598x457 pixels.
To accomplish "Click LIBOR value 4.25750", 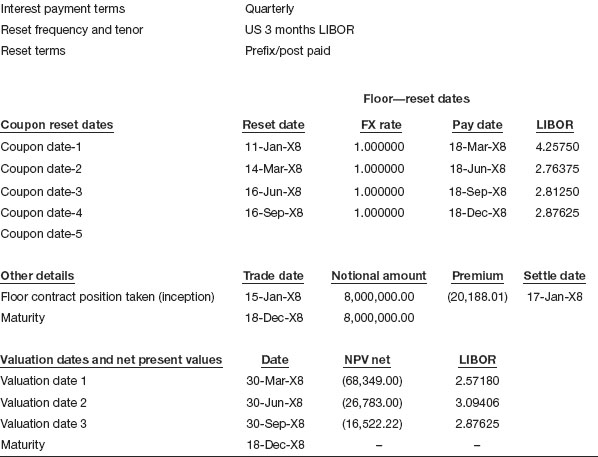I will [x=557, y=147].
